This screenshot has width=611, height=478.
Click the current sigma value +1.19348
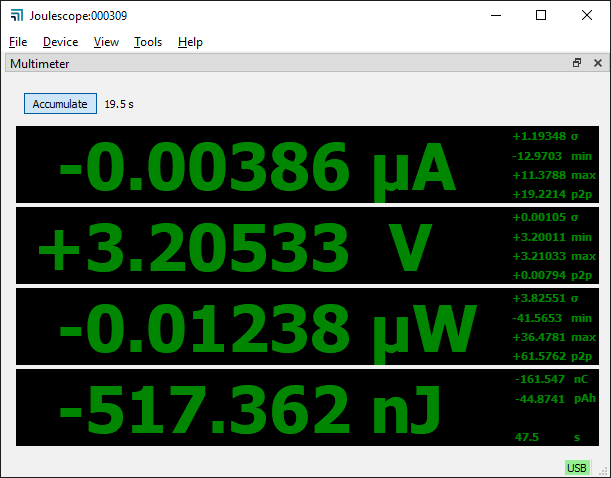tap(539, 136)
